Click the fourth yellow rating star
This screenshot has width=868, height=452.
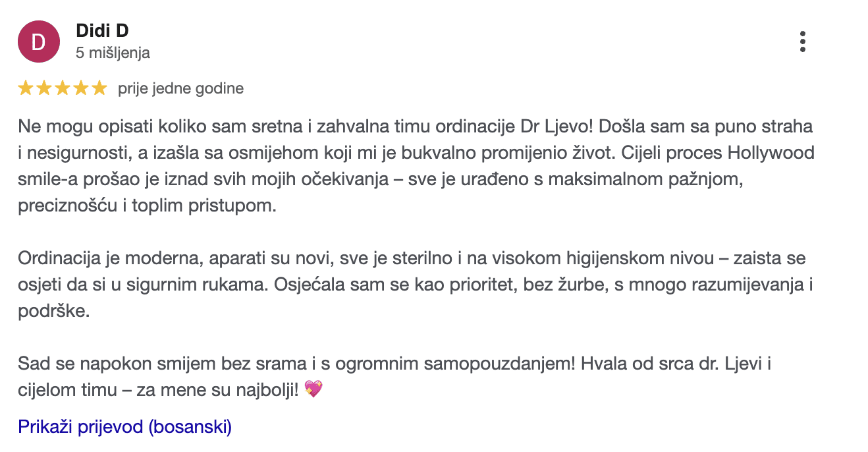coord(81,88)
